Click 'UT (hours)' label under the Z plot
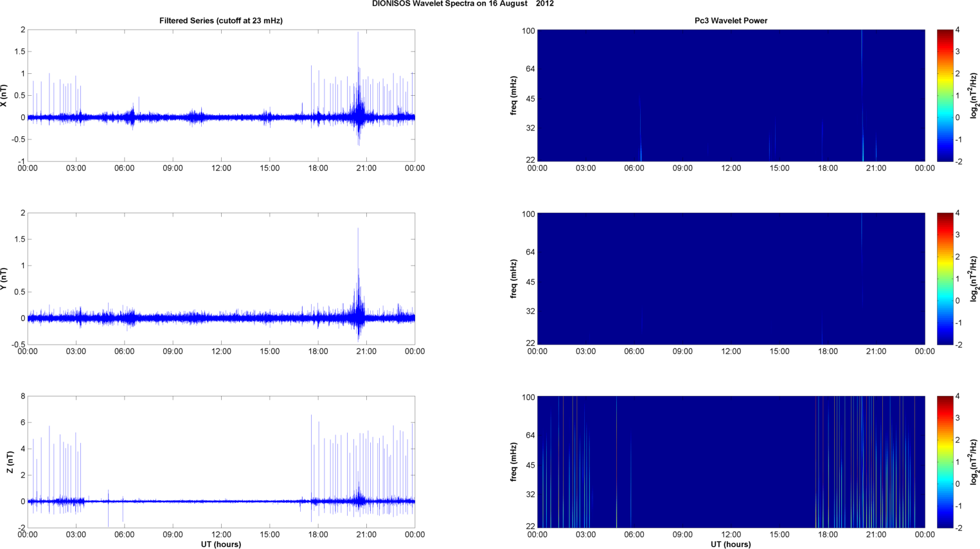The width and height of the screenshot is (980, 549). (x=221, y=544)
